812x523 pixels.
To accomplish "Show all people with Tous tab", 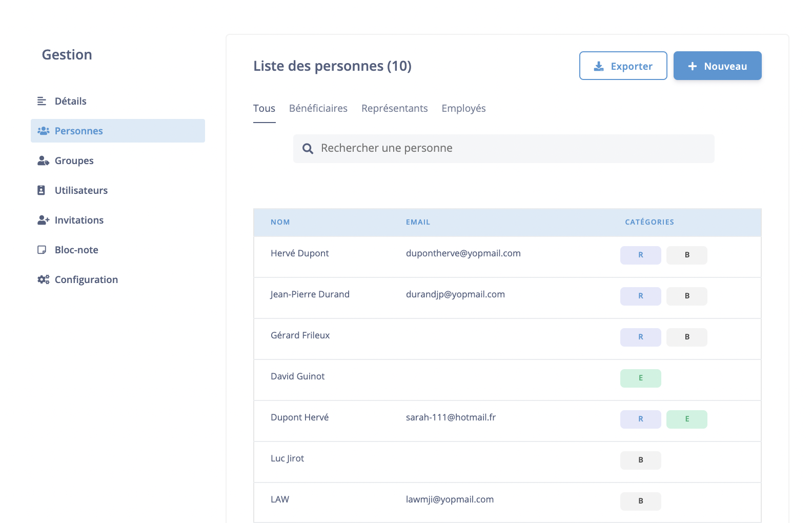I will coord(264,109).
